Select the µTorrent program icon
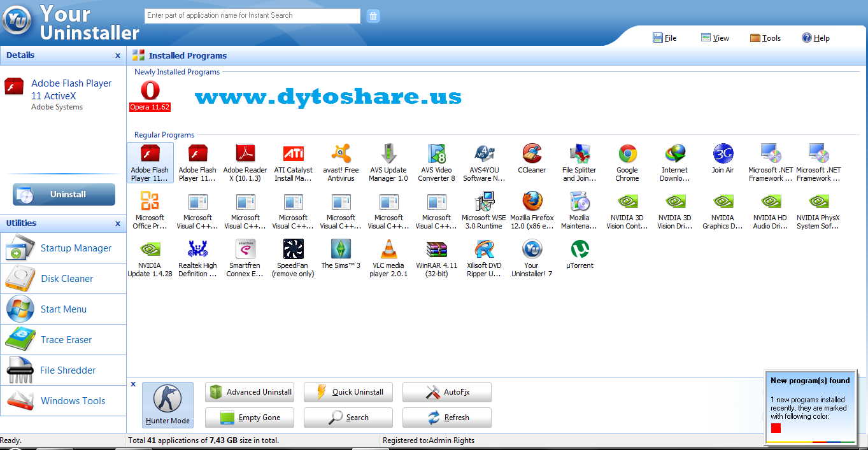The width and height of the screenshot is (868, 450). [x=580, y=255]
